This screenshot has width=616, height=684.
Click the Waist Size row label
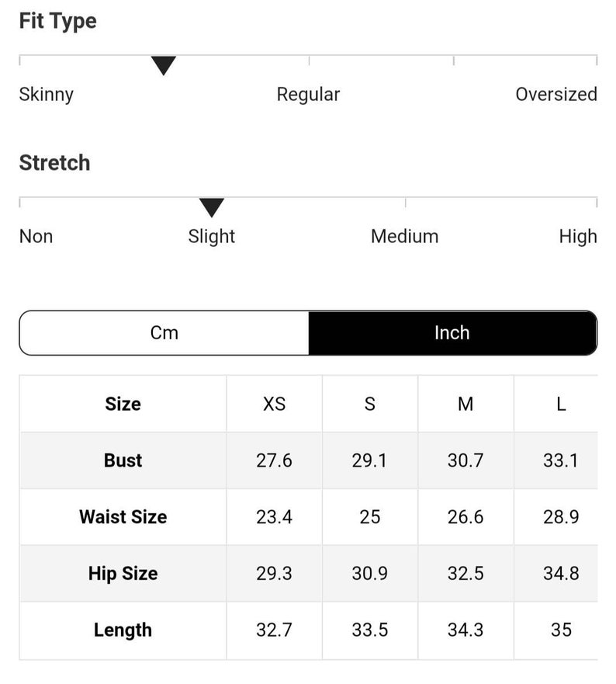pyautogui.click(x=123, y=517)
